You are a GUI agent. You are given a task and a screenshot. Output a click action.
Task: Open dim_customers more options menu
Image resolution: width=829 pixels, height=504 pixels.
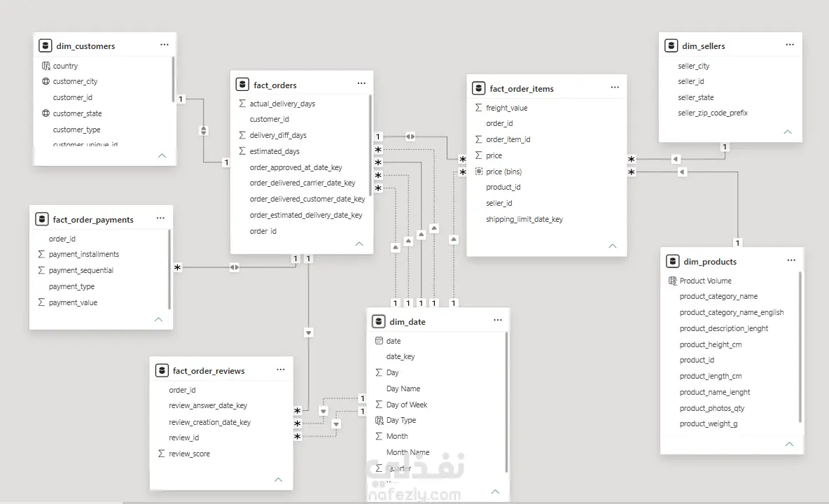pos(165,45)
